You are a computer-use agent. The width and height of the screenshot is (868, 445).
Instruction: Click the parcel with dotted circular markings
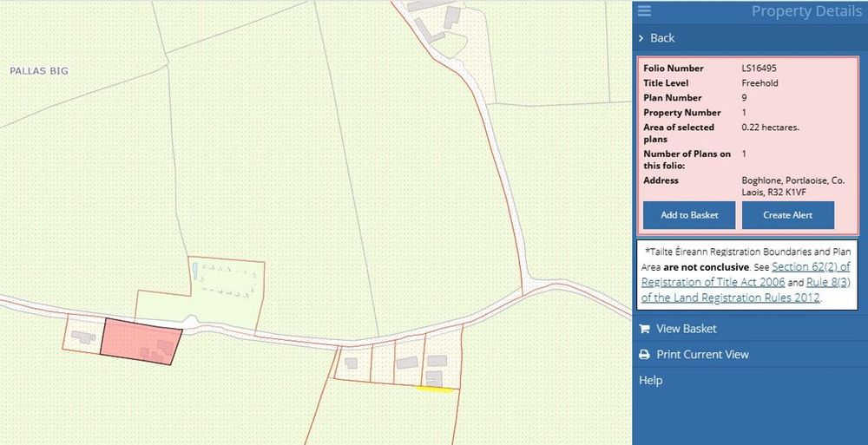point(223,287)
